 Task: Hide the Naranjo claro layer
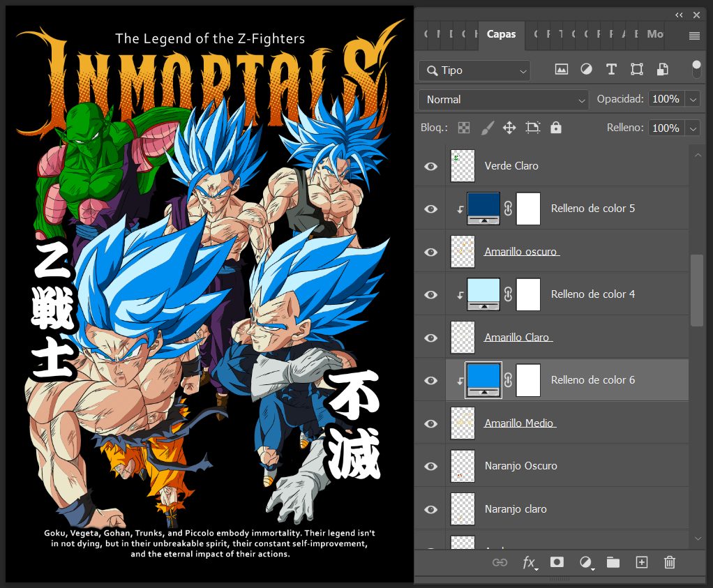point(430,509)
